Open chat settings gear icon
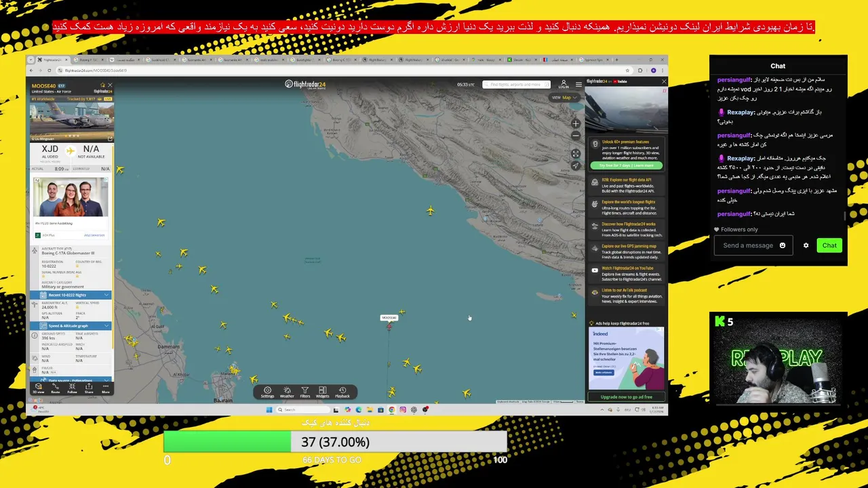Screen dimensions: 868x488 click(x=806, y=245)
